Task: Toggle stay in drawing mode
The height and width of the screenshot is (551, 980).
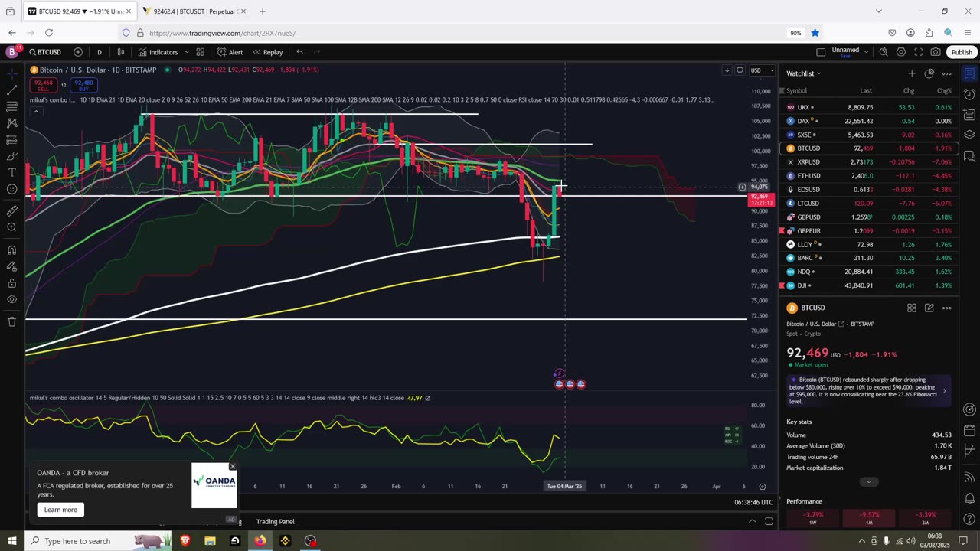Action: coord(11,266)
